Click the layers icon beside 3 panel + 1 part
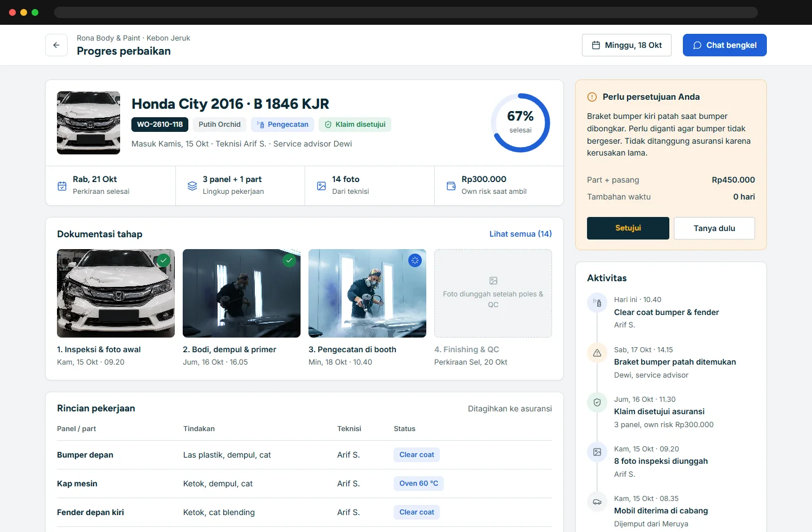 (192, 185)
